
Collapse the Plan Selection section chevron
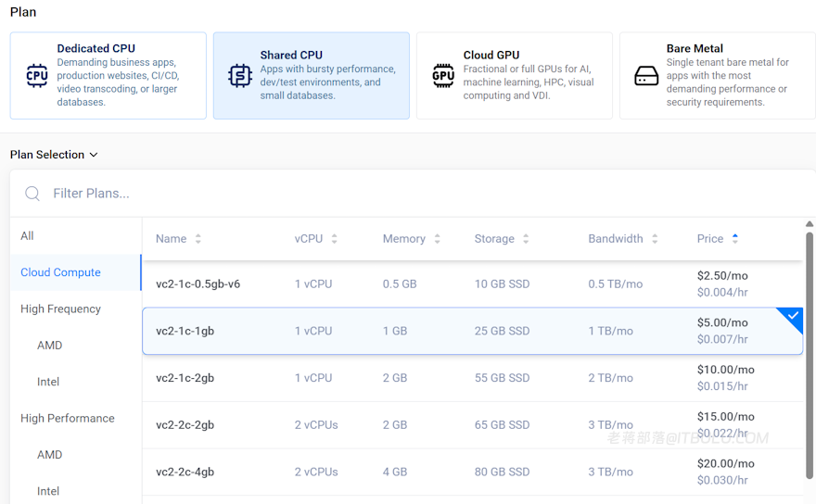[x=94, y=155]
